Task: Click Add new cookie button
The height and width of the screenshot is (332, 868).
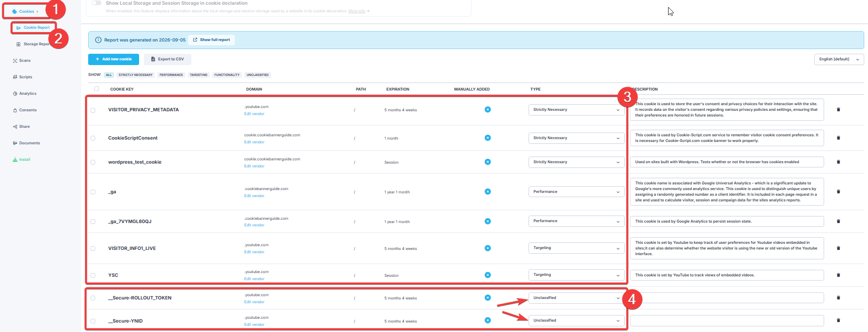Action: point(114,59)
